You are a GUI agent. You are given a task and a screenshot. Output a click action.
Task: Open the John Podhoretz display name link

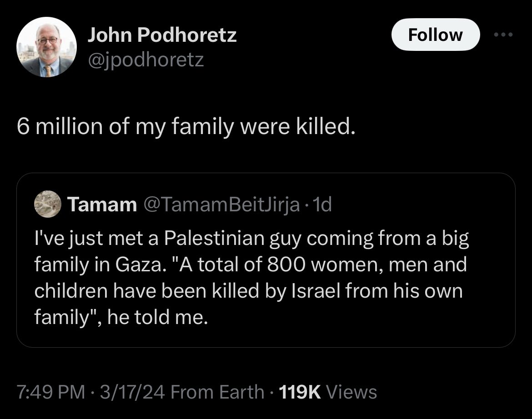(x=162, y=35)
